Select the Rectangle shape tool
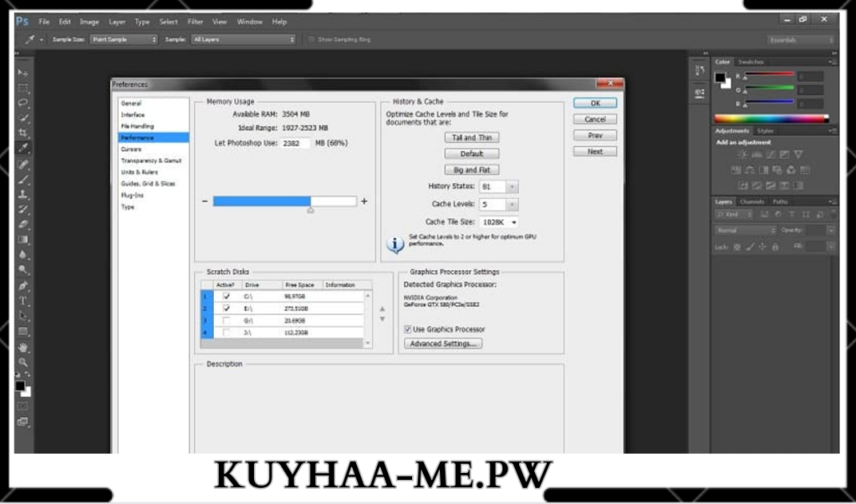 (x=23, y=331)
